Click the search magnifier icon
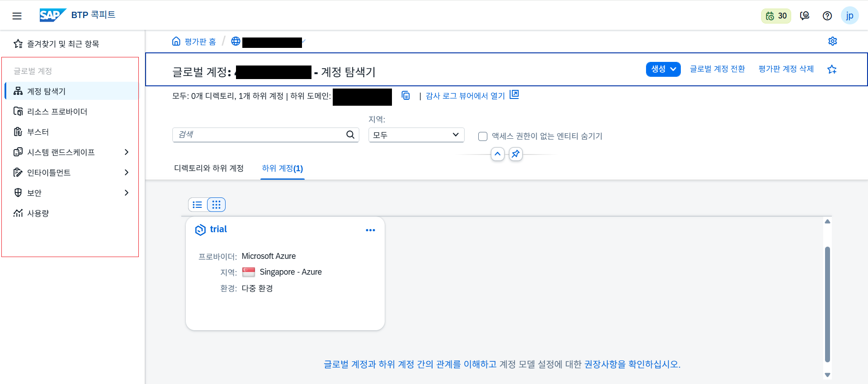The height and width of the screenshot is (384, 868). (350, 135)
